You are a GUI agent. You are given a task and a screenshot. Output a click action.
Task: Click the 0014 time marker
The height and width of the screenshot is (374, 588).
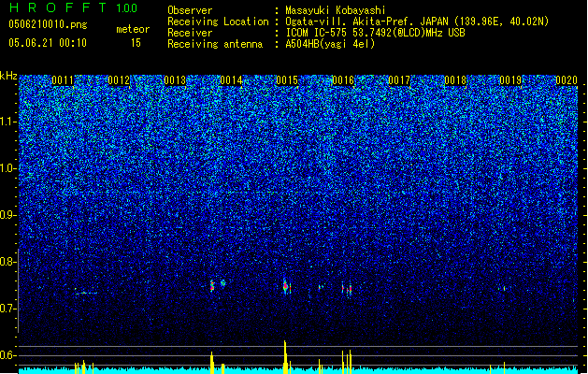point(231,80)
